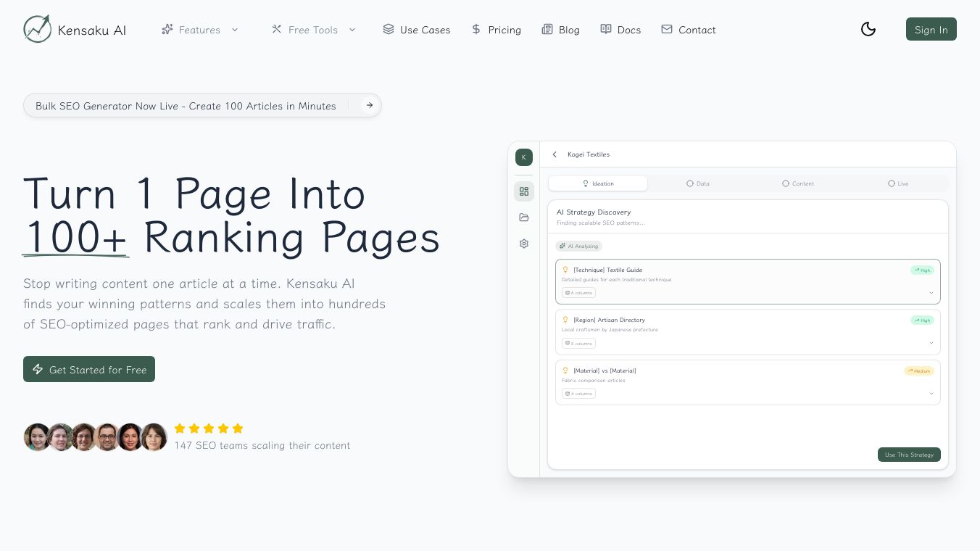Click the Features label in the navigation
The height and width of the screenshot is (551, 980).
pyautogui.click(x=199, y=30)
